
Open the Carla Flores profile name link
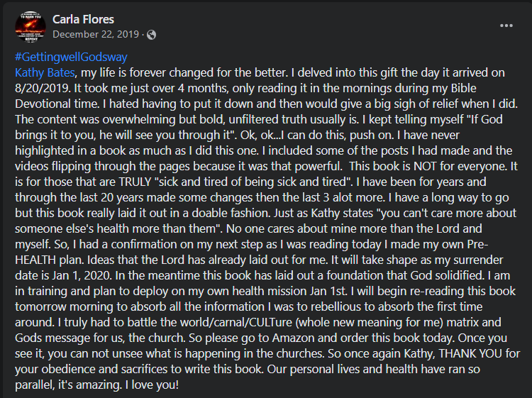[x=83, y=19]
